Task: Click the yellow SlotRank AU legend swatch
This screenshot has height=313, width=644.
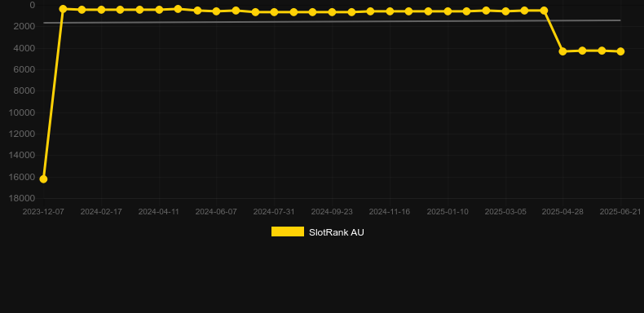Action: pos(288,231)
